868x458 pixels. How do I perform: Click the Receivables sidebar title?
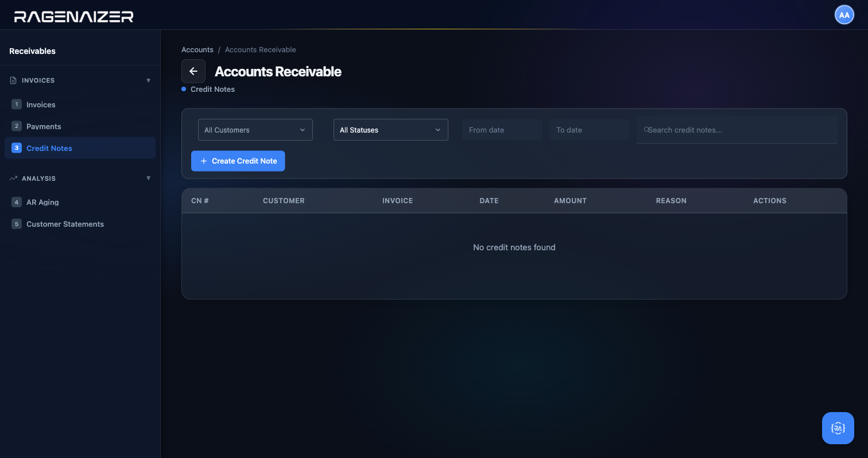[x=32, y=51]
